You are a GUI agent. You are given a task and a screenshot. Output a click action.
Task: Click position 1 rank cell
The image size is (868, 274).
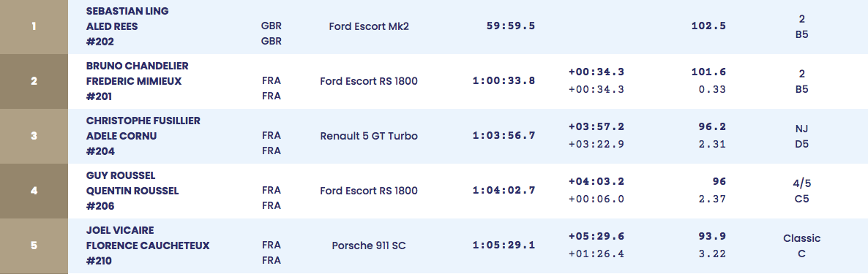(34, 26)
